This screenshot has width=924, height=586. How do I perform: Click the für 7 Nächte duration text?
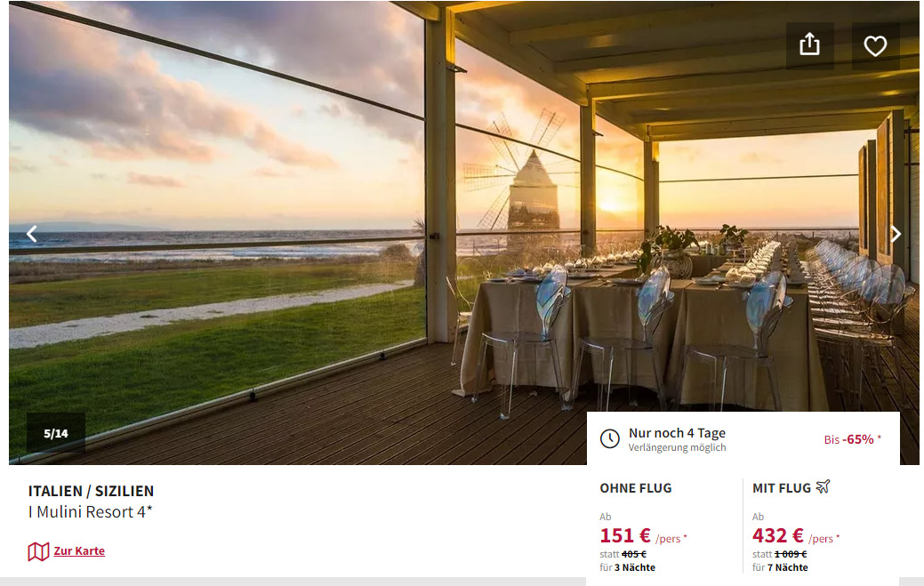tap(780, 567)
